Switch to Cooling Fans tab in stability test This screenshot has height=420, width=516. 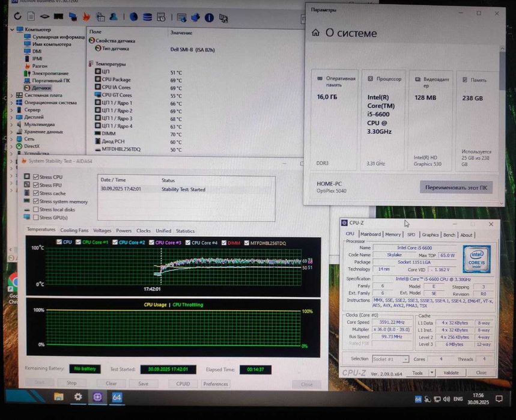tap(74, 230)
